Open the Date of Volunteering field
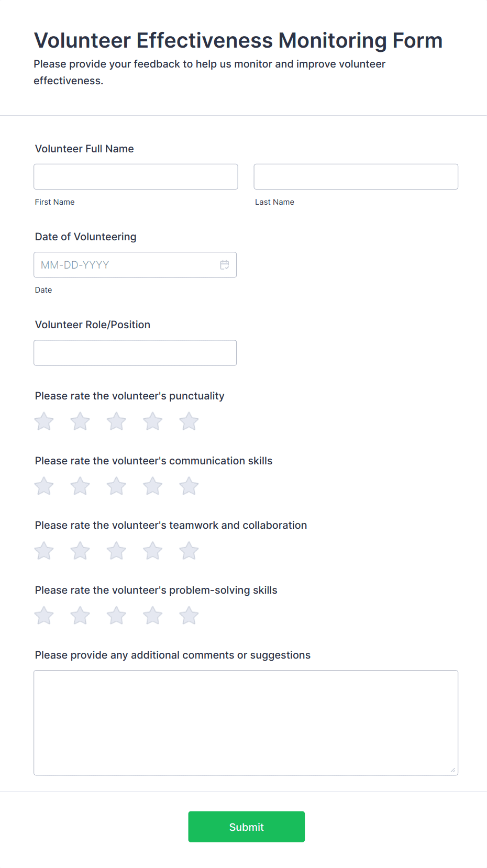Viewport: 487px width, 868px height. [x=126, y=265]
